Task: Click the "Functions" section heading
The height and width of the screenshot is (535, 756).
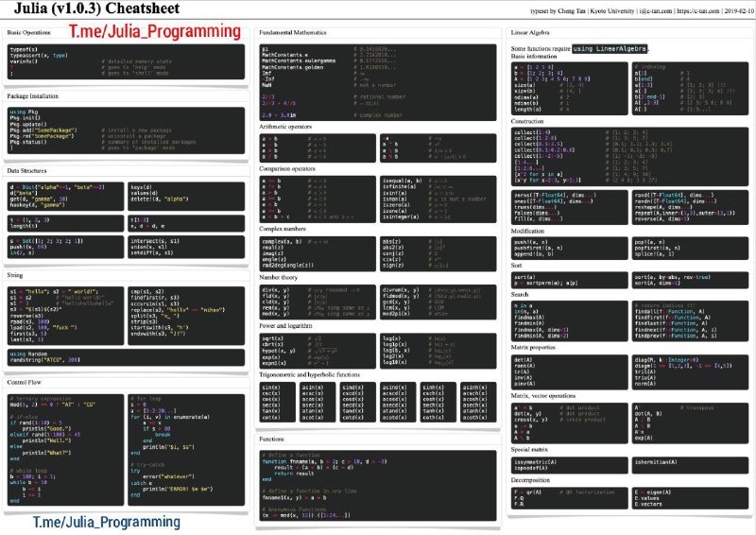Action: tap(271, 439)
